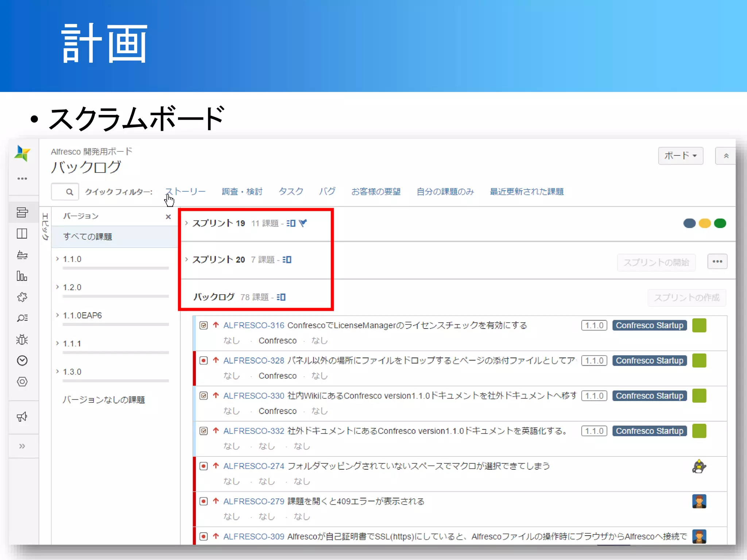Expand version 1.2.0 in the panel
The width and height of the screenshot is (747, 560).
point(57,287)
